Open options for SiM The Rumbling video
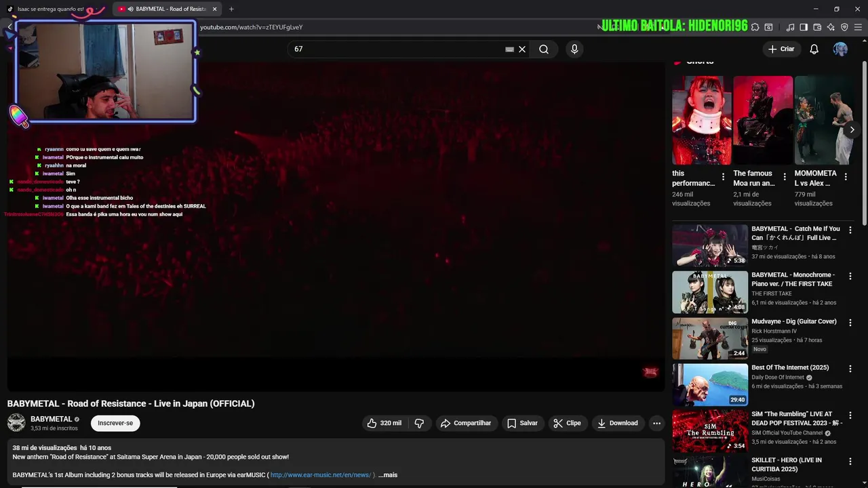 (x=850, y=415)
